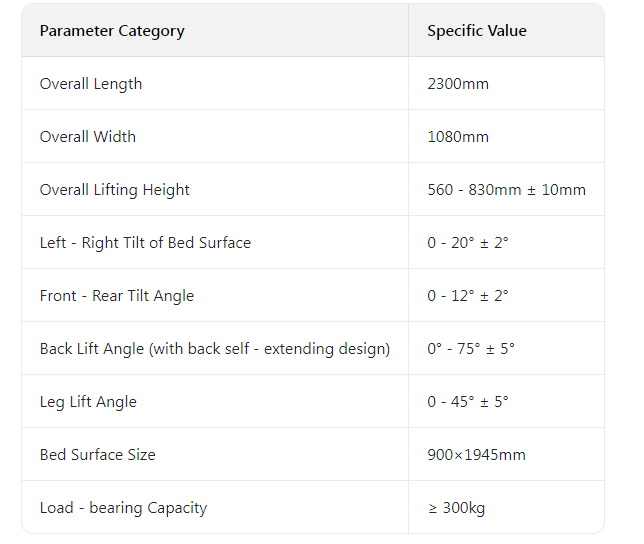Click the 0° - 75° ± 5° value
The image size is (644, 544).
(471, 349)
